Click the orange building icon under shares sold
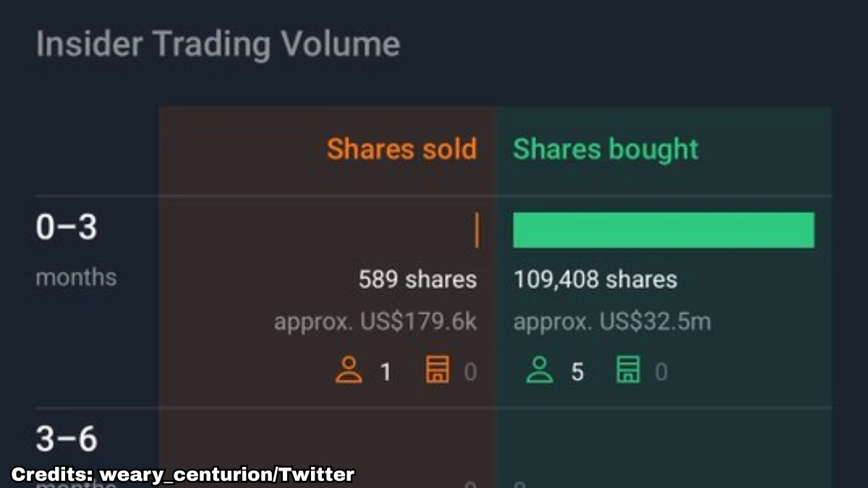Viewport: 868px width, 488px height. [437, 372]
